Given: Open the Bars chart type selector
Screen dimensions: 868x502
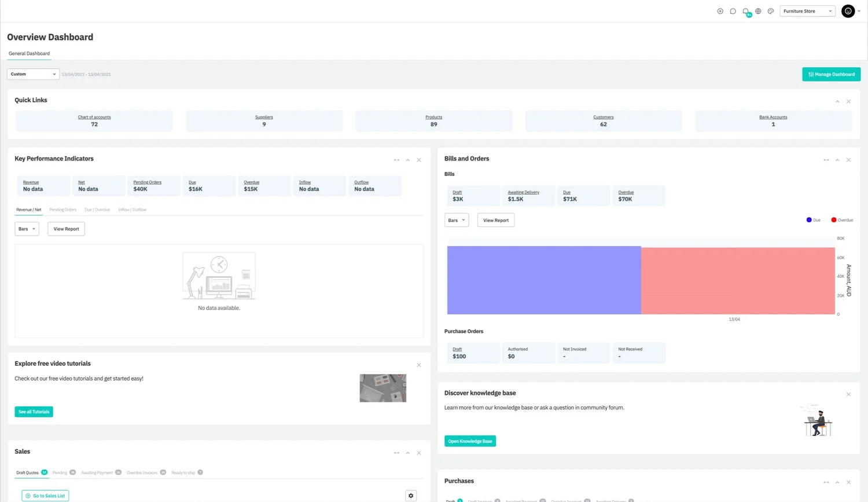Looking at the screenshot, I should [27, 229].
